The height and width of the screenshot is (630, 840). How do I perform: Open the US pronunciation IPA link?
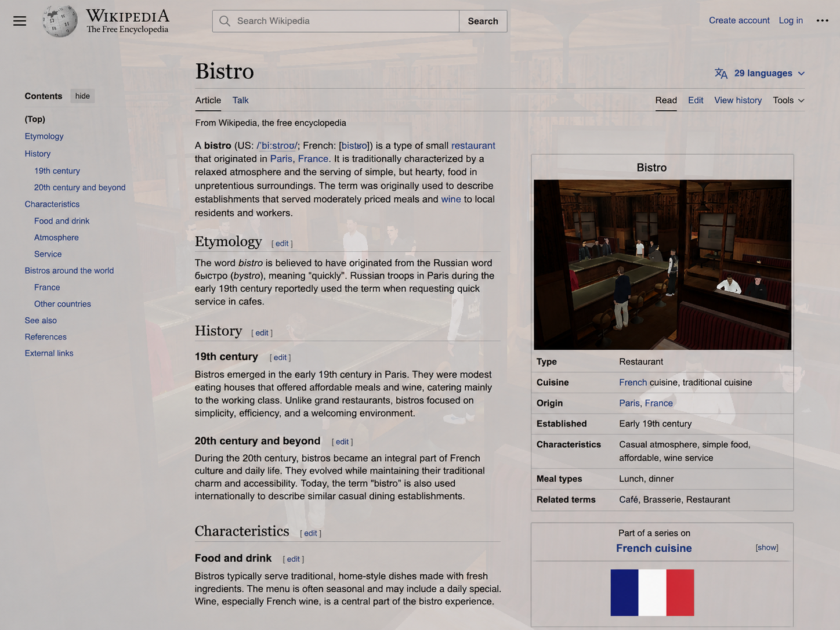(x=277, y=146)
